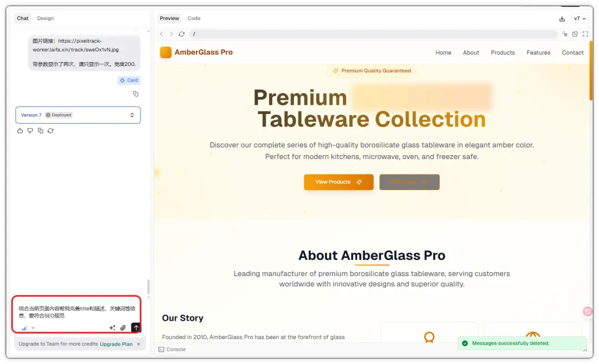Image resolution: width=599 pixels, height=364 pixels.
Task: Click the Upgrade Plan link
Action: tap(116, 344)
